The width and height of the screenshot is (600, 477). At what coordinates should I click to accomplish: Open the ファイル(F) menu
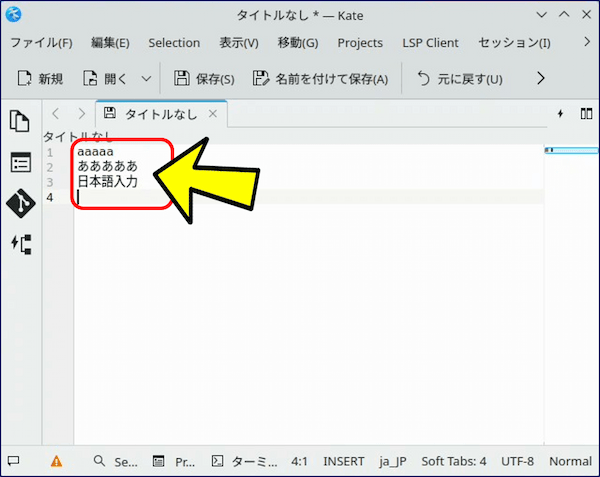click(x=41, y=43)
